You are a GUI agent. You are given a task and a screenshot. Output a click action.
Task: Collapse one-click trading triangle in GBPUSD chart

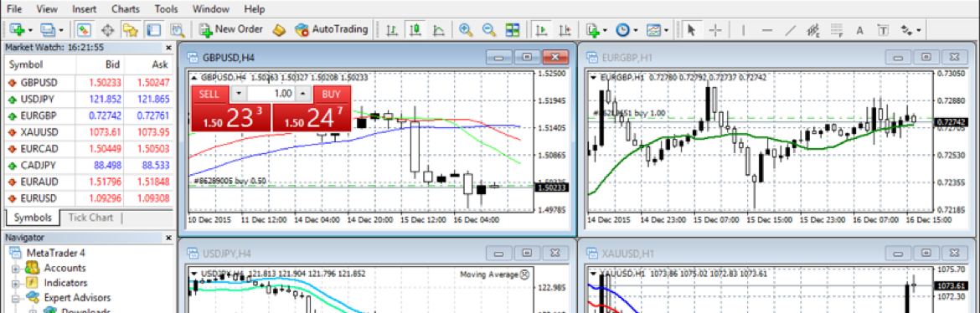pyautogui.click(x=193, y=78)
